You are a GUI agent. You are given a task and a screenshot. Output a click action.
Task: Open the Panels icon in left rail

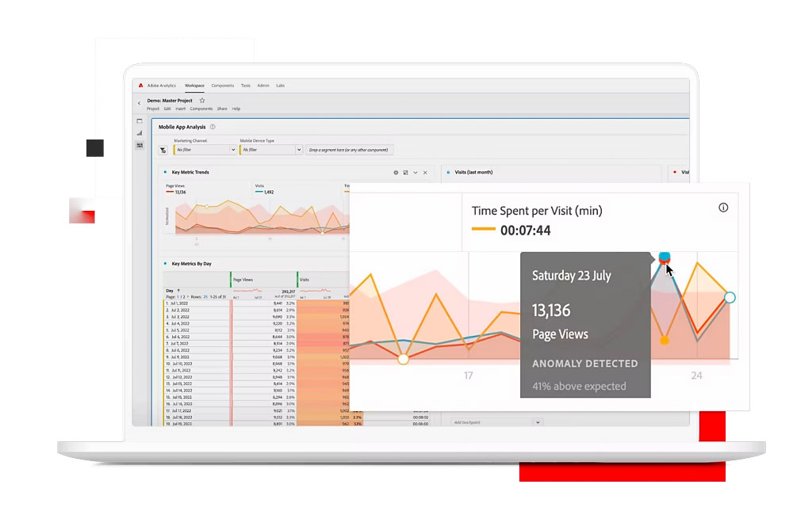point(140,121)
